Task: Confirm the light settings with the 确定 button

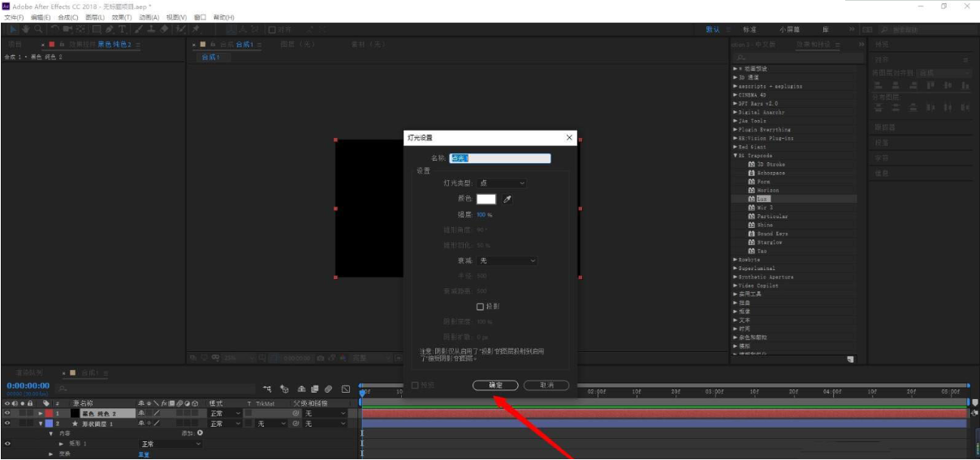Action: (496, 385)
